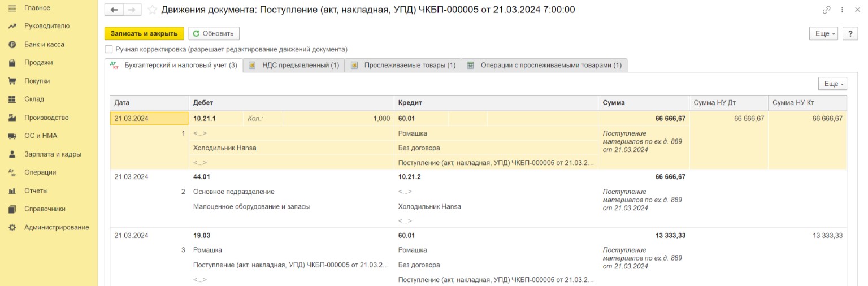Click the Зарплата и кадры person icon

click(x=12, y=154)
